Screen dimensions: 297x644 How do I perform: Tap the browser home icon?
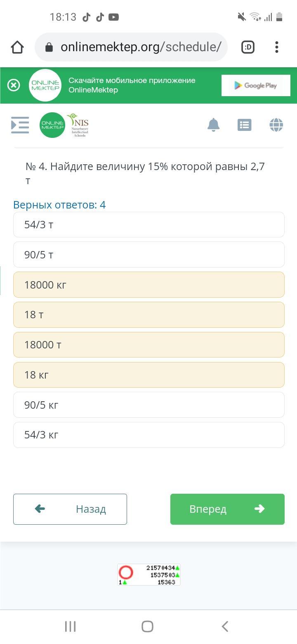tap(17, 47)
